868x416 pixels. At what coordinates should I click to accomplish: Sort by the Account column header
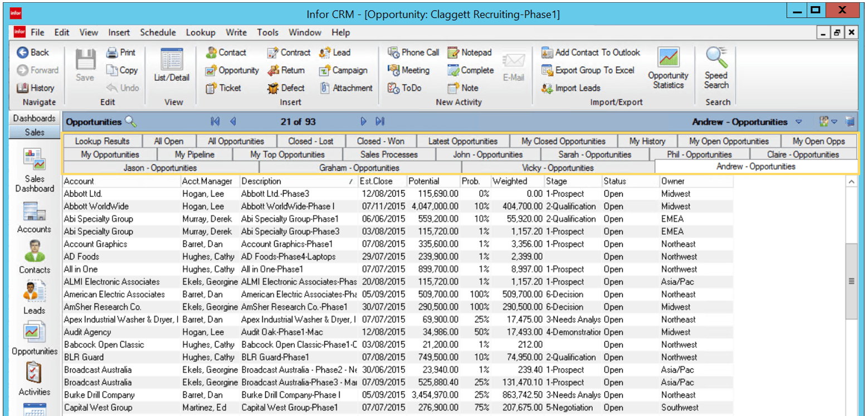(122, 181)
